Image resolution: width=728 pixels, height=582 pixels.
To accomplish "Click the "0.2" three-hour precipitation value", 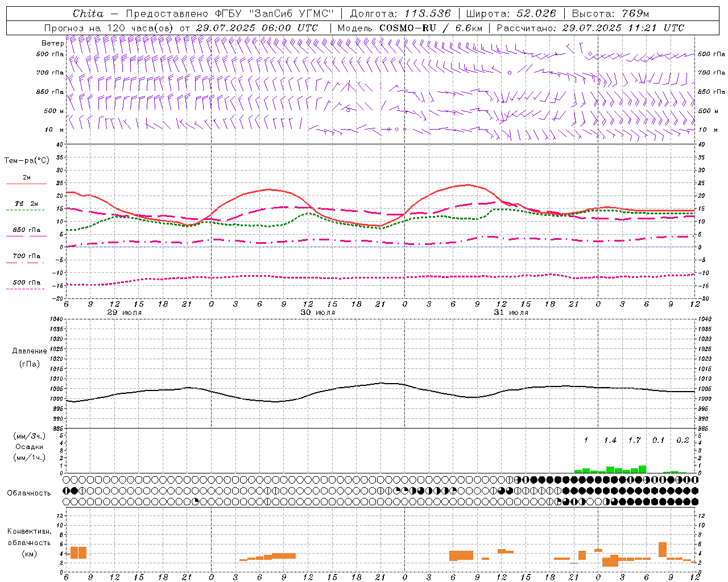I will click(682, 440).
